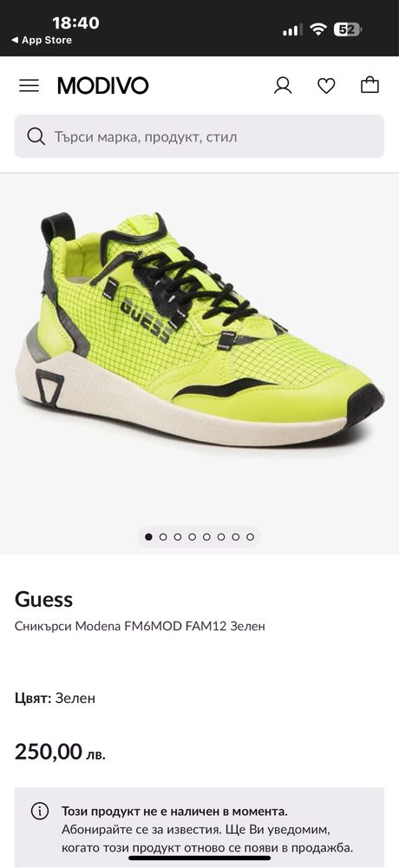The height and width of the screenshot is (868, 399).
Task: Open the Guess brand link
Action: point(43,599)
